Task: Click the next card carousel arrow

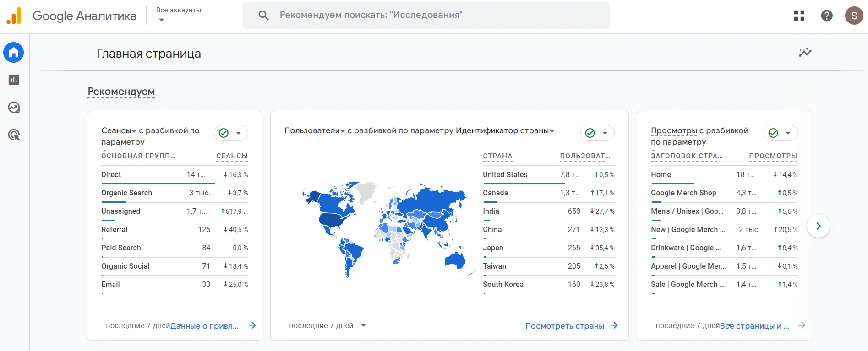Action: click(x=819, y=226)
